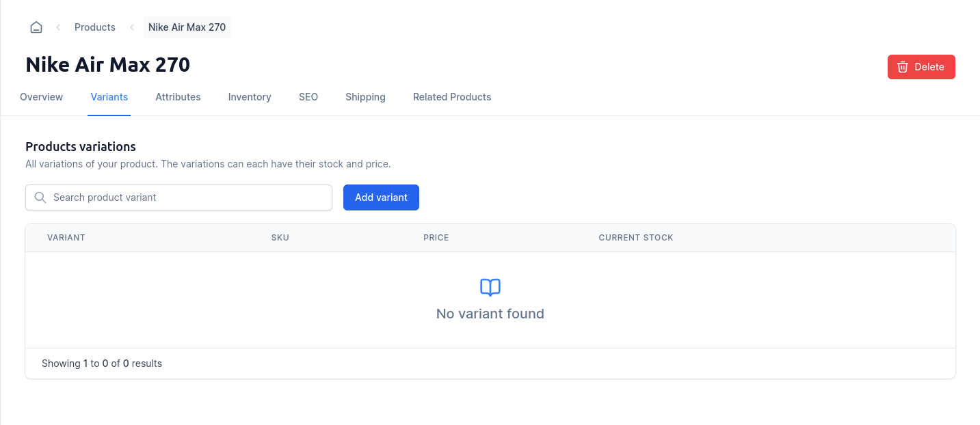This screenshot has width=980, height=425.
Task: Open the Overview tab
Action: click(42, 97)
